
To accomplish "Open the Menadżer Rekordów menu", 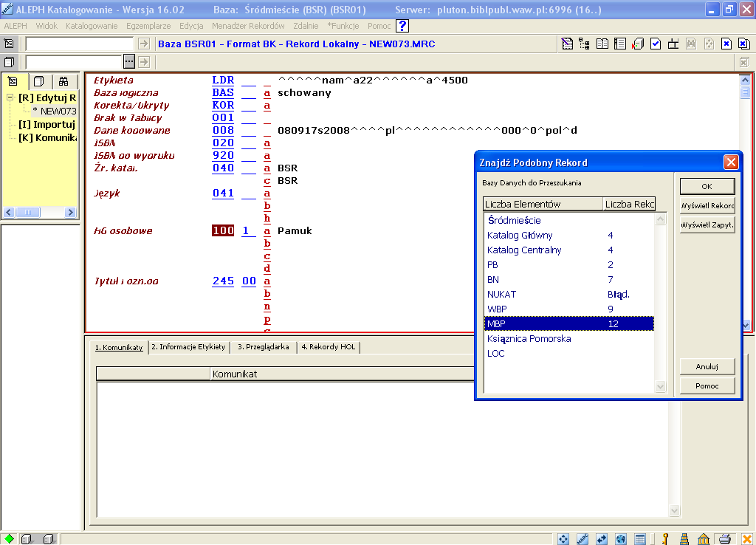I will coord(248,26).
